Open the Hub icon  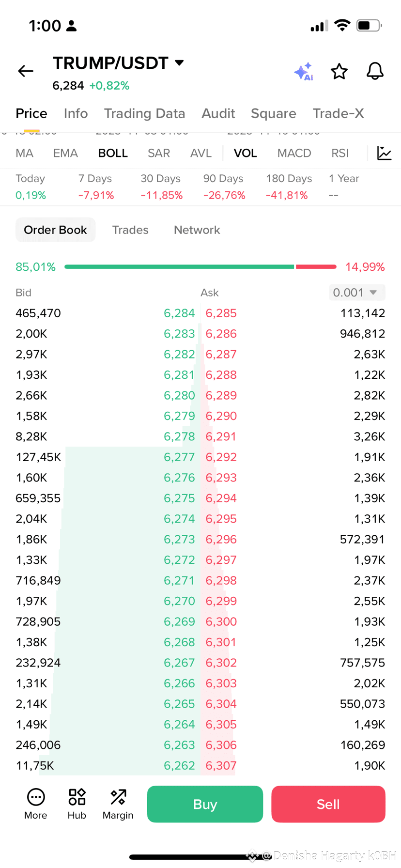[77, 804]
